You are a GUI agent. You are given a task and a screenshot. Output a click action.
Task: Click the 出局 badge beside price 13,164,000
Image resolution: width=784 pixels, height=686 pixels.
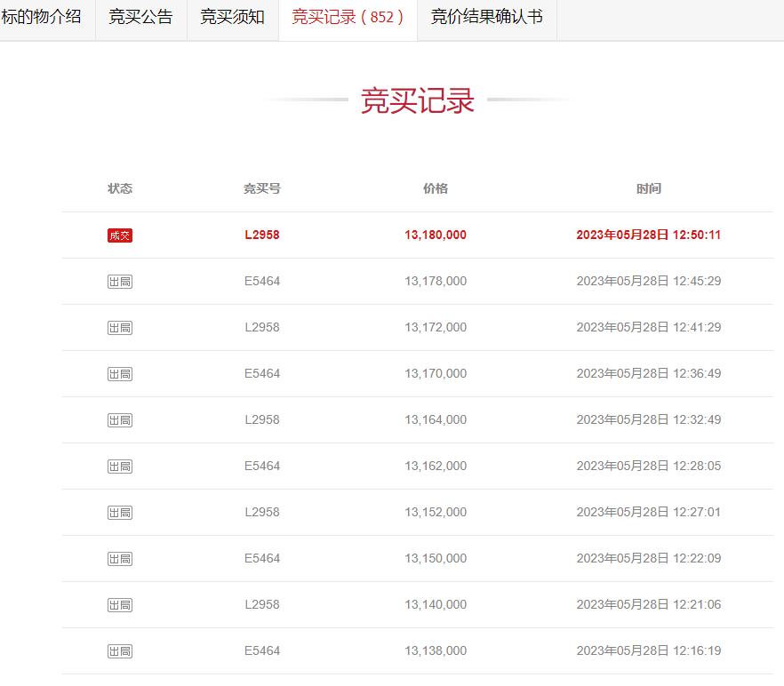(119, 419)
